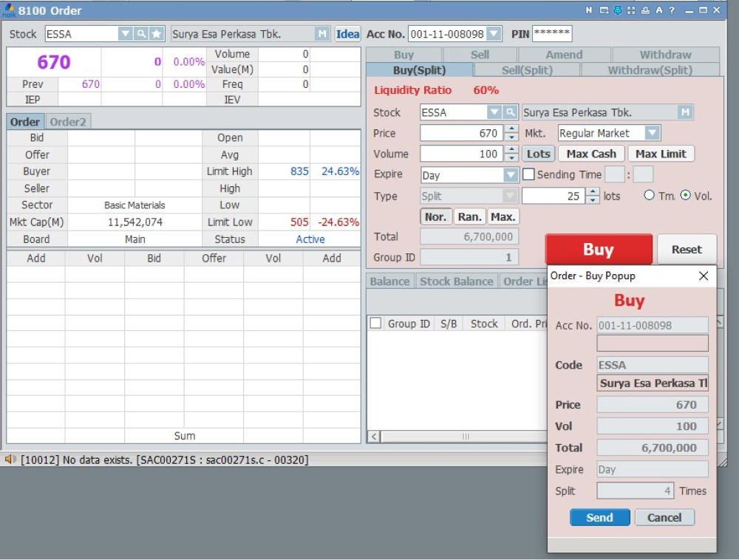Enable the Sending Time checkbox
This screenshot has height=560, width=739.
point(529,175)
